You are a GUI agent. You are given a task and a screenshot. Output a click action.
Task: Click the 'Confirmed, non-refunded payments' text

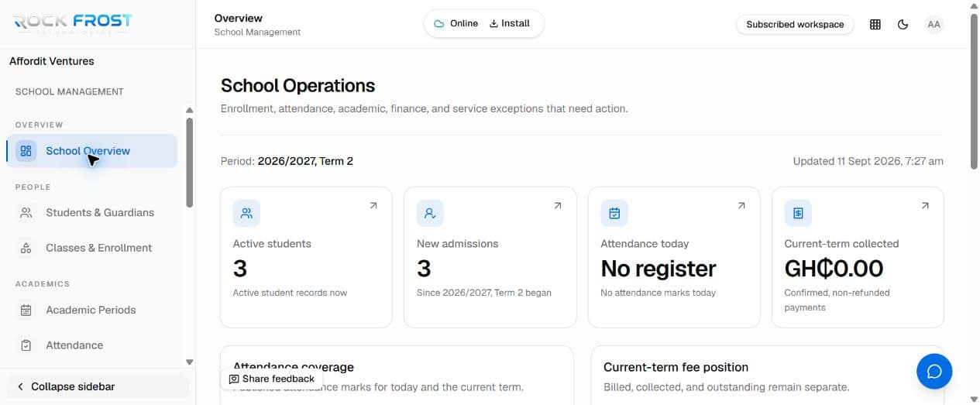point(837,300)
